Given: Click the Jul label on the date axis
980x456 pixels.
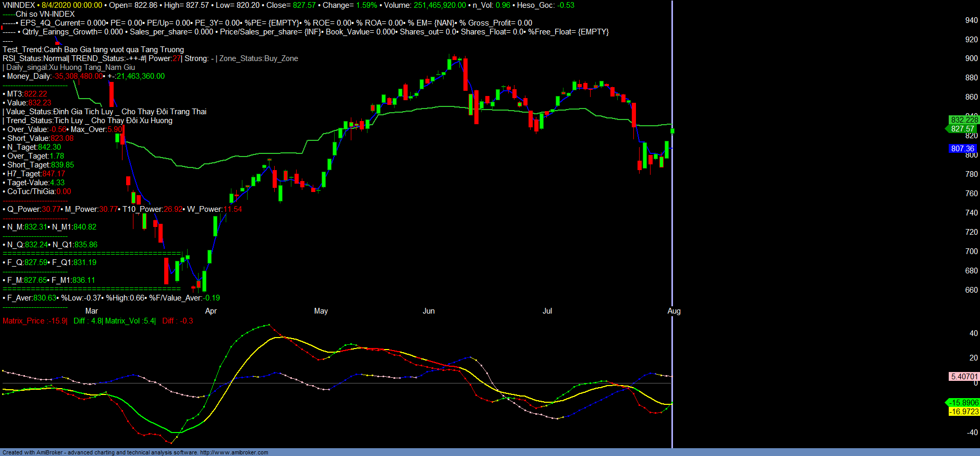Looking at the screenshot, I should 547,311.
